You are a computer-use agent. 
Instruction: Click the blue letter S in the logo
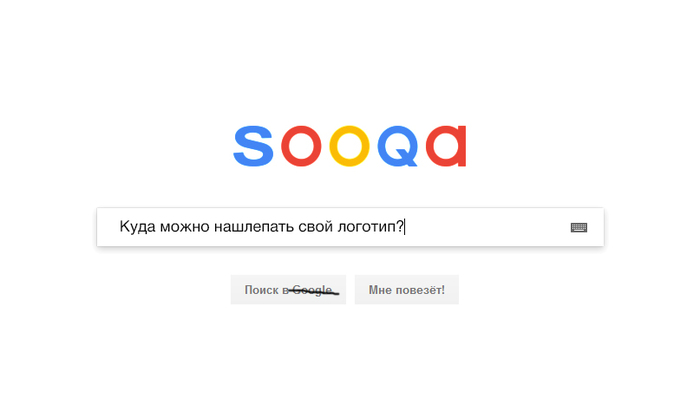253,146
